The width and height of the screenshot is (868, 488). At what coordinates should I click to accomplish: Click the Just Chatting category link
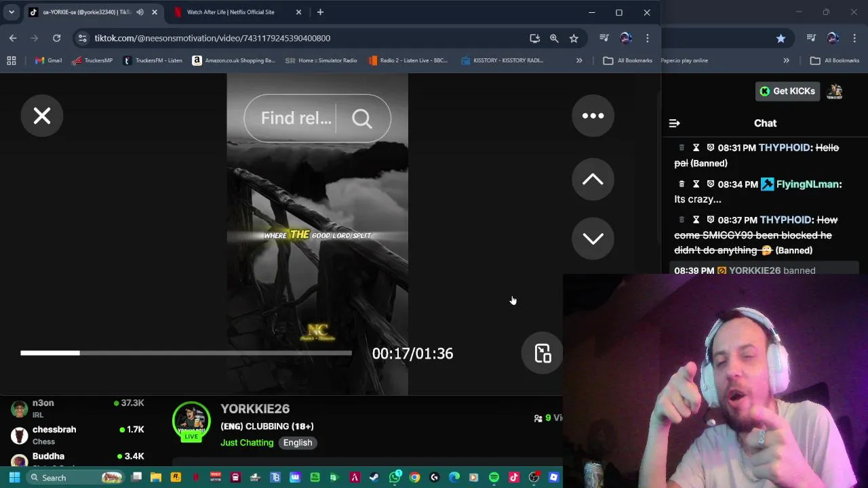pos(247,443)
